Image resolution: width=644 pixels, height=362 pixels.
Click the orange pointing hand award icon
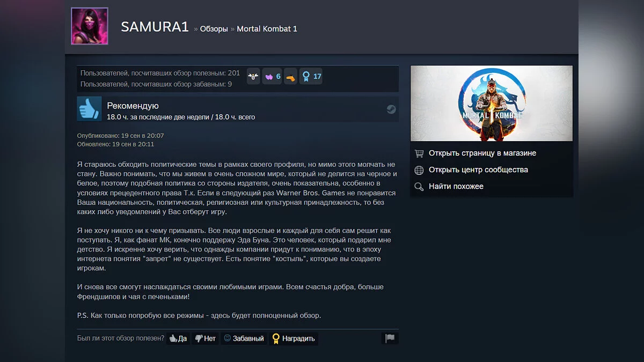(x=290, y=77)
